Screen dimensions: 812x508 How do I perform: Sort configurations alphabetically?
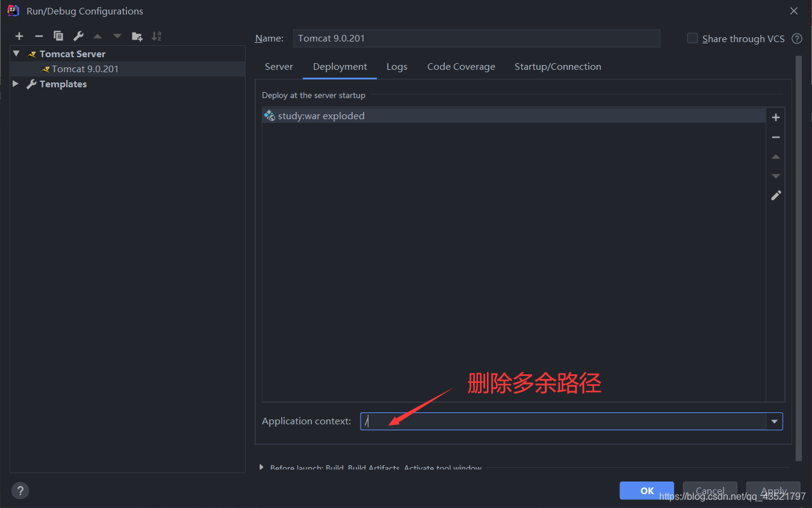pyautogui.click(x=157, y=36)
